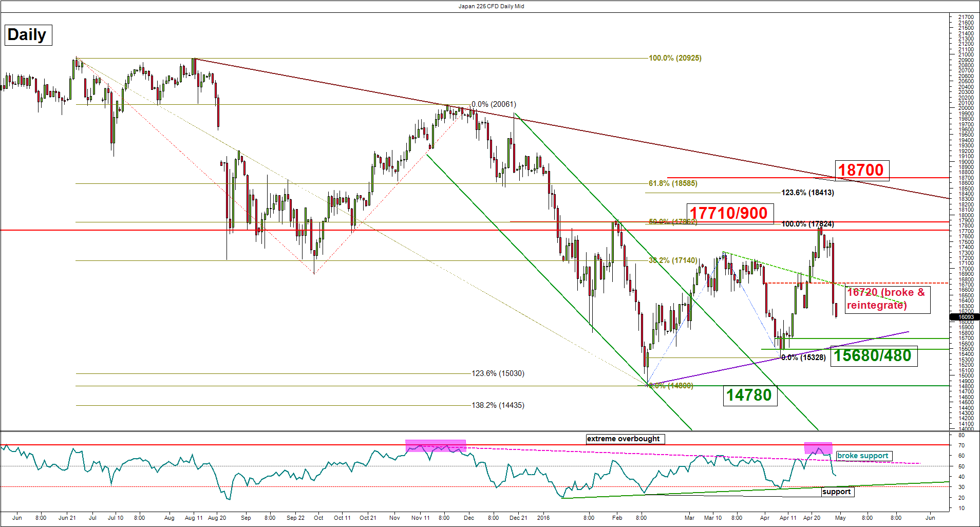Select the Apr 20 date axis label
This screenshot has width=980, height=527.
812,518
